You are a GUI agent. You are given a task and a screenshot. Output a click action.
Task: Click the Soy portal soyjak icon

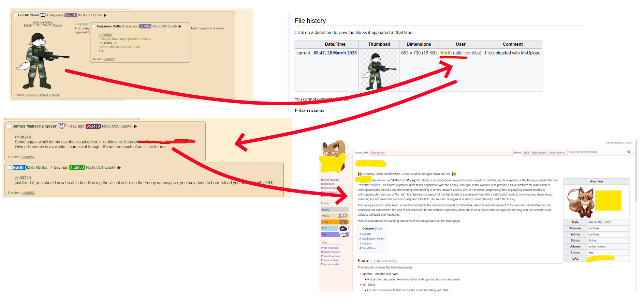click(343, 234)
